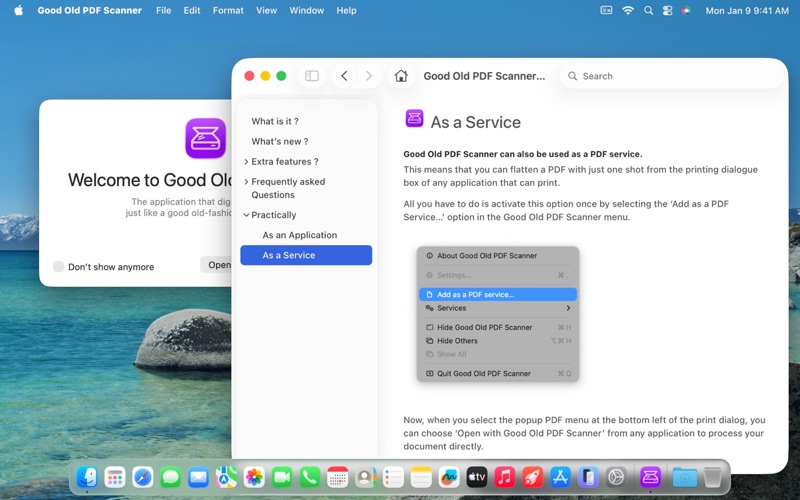Screen dimensions: 800x500
Task: Open Apple TV from the dock
Action: click(x=477, y=478)
